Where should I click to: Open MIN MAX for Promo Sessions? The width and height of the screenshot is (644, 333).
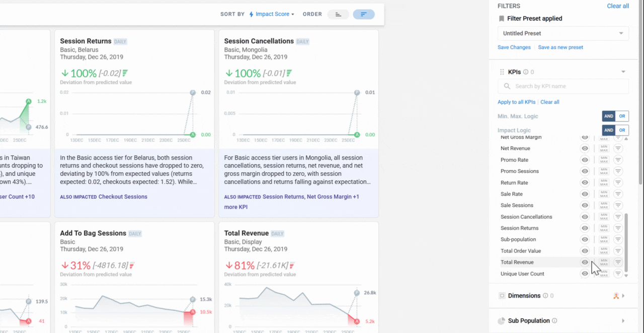pos(604,171)
